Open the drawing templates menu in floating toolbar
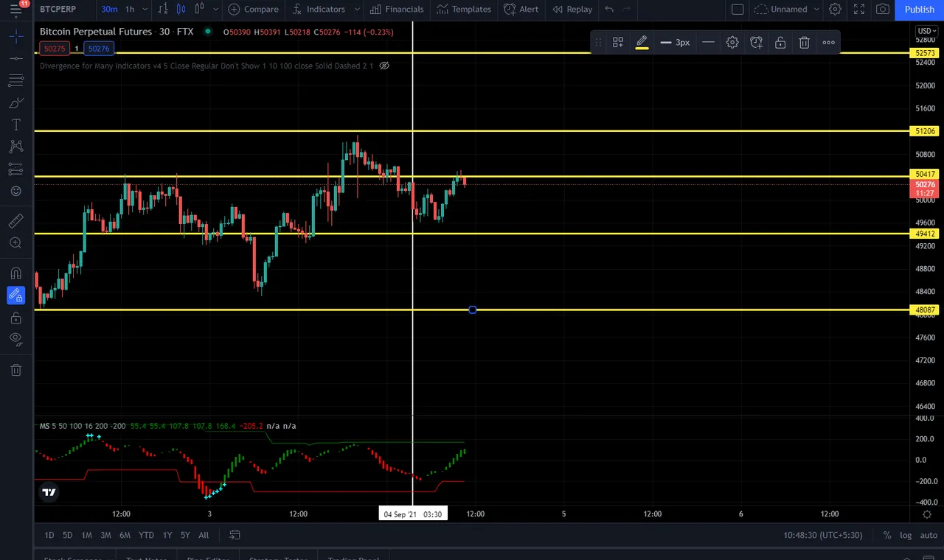Viewport: 944px width, 560px height. (618, 43)
